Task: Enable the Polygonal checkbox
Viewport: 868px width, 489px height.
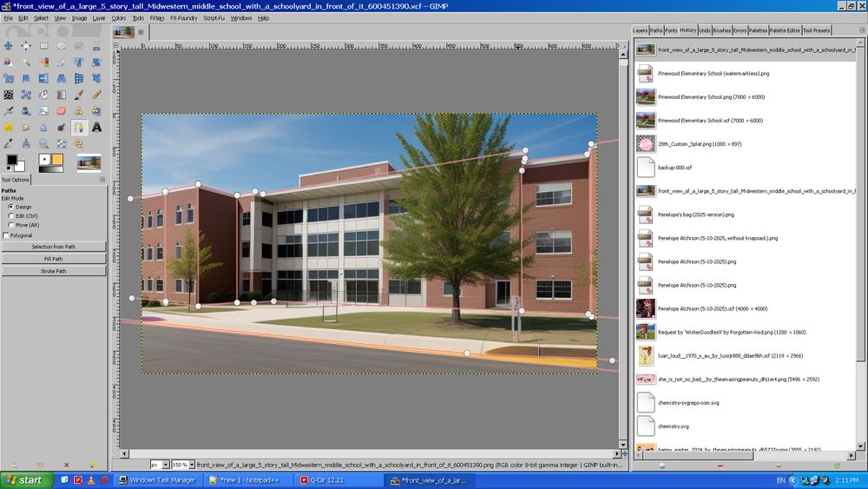Action: [x=6, y=235]
